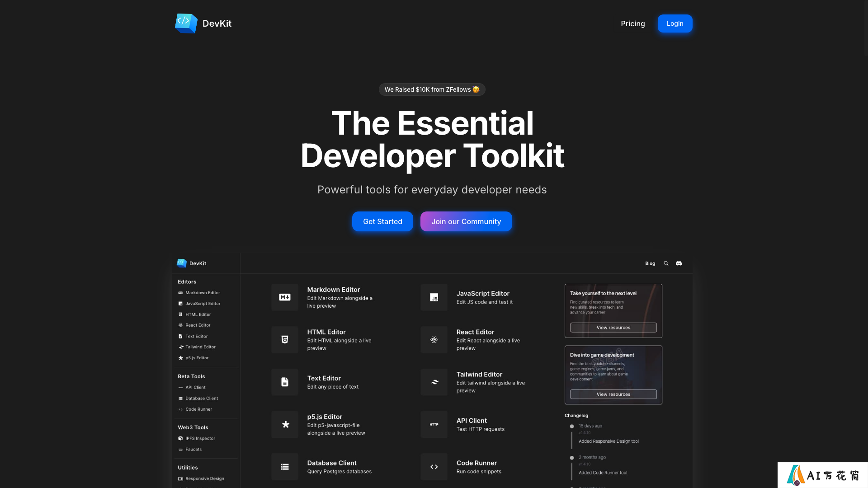Select Faucets in the sidebar
Image resolution: width=868 pixels, height=488 pixels.
tap(190, 449)
